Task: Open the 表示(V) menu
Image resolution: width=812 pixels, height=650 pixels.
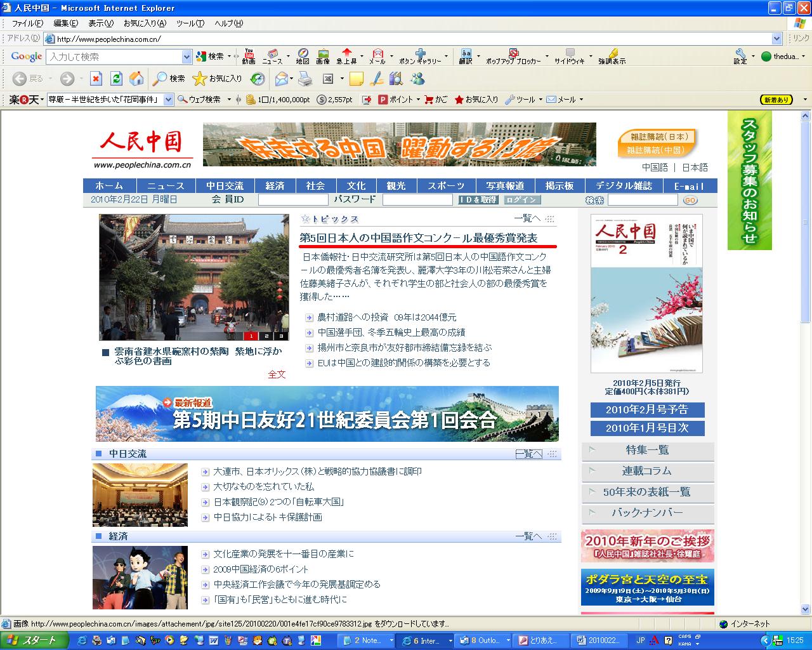Action: [101, 23]
